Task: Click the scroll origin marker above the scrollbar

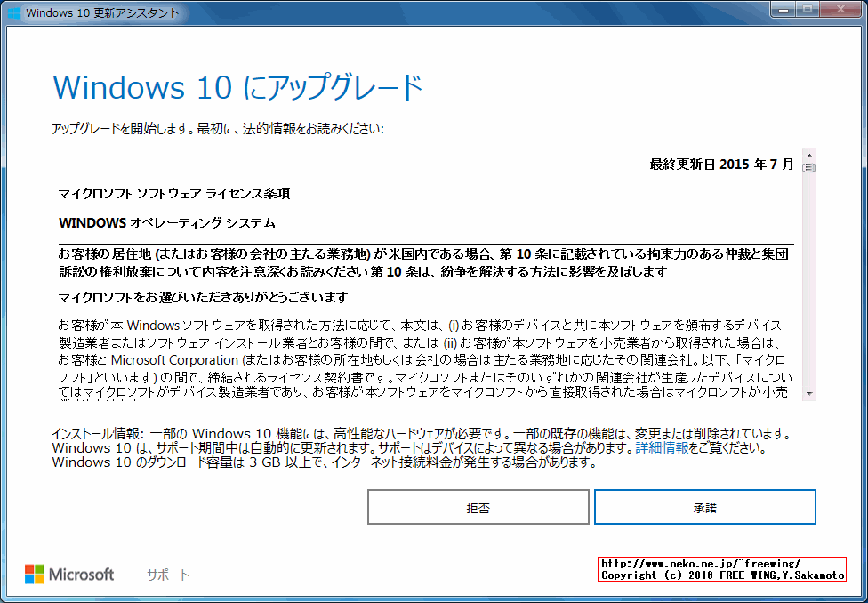Action: coord(809,167)
